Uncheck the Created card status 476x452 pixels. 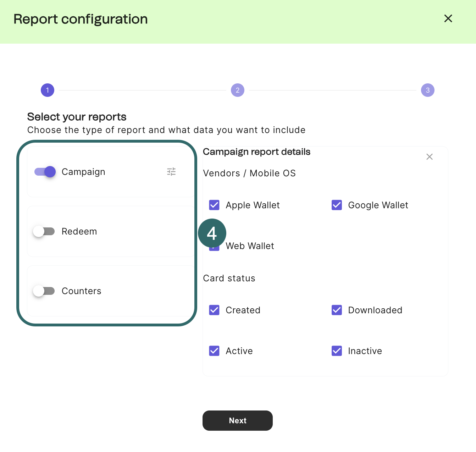(214, 310)
